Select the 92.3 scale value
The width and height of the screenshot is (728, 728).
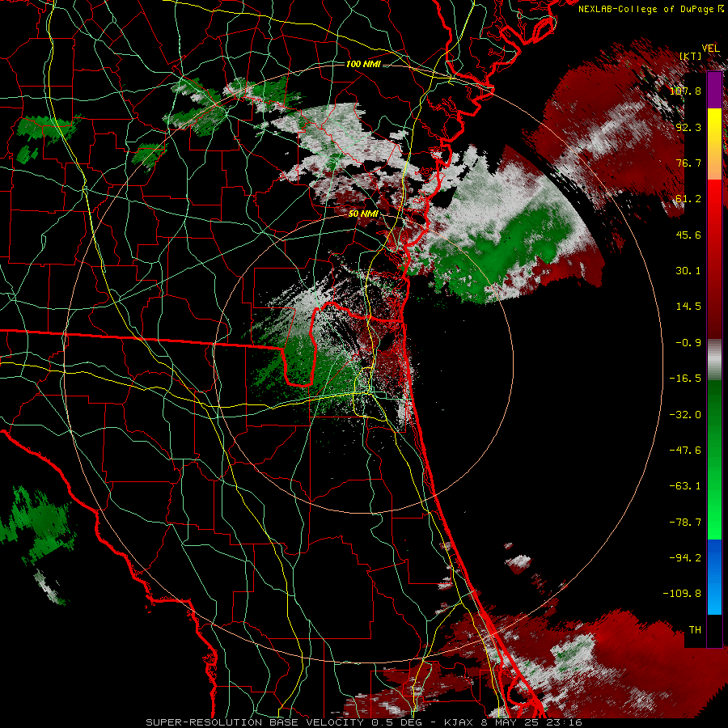(x=688, y=127)
